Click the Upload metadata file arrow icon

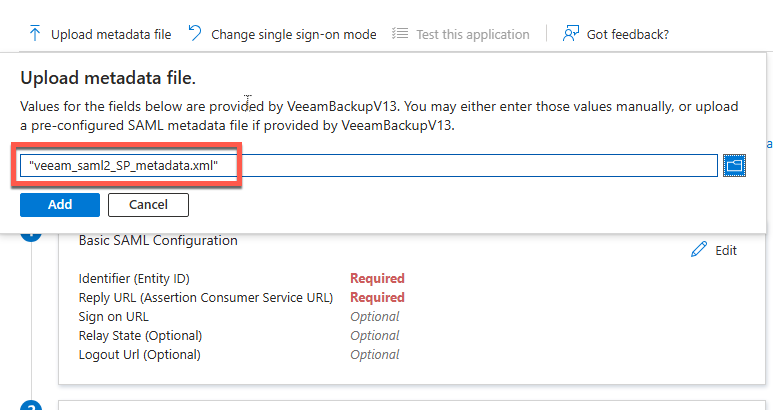point(35,34)
